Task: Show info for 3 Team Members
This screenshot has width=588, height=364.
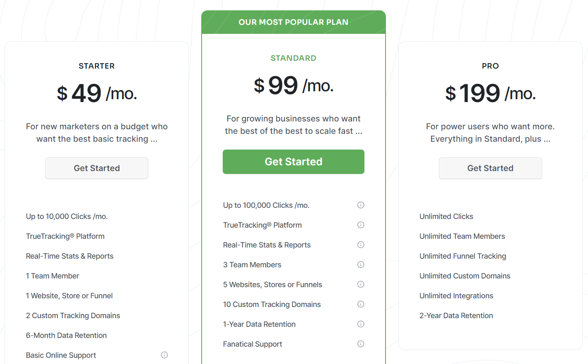Action: [361, 264]
